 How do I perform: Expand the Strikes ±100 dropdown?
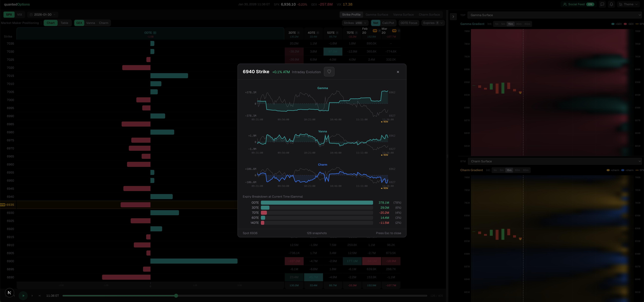click(x=355, y=23)
